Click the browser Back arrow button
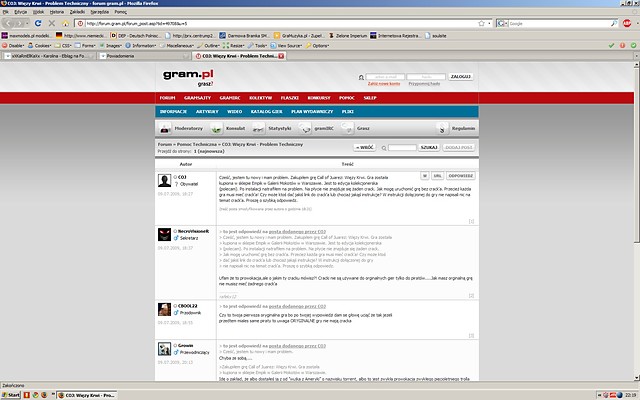Image resolution: width=640 pixels, height=400 pixels. pyautogui.click(x=9, y=23)
